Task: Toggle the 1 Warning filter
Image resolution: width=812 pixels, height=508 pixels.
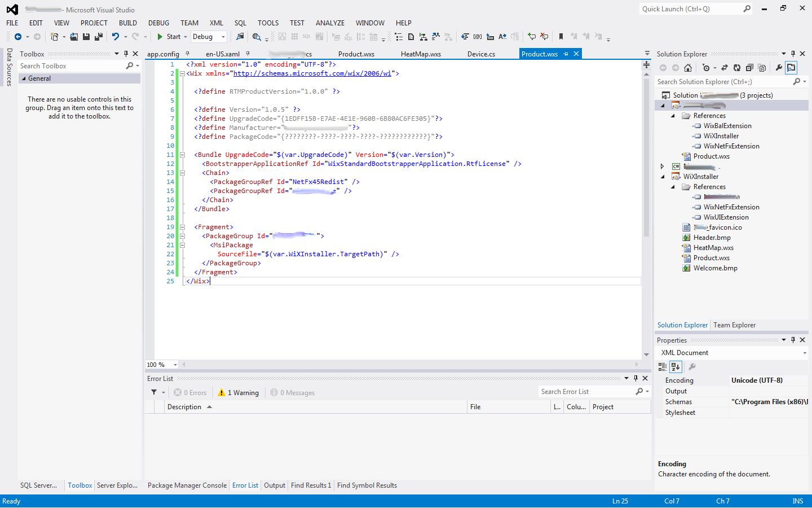Action: pos(239,393)
